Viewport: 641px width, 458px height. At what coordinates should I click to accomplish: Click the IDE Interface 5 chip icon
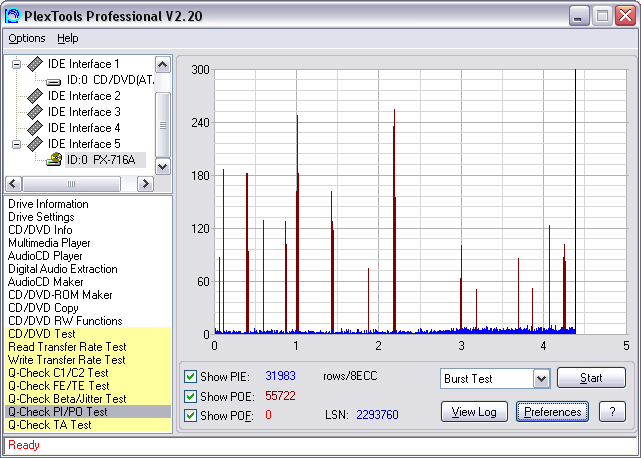click(x=35, y=144)
